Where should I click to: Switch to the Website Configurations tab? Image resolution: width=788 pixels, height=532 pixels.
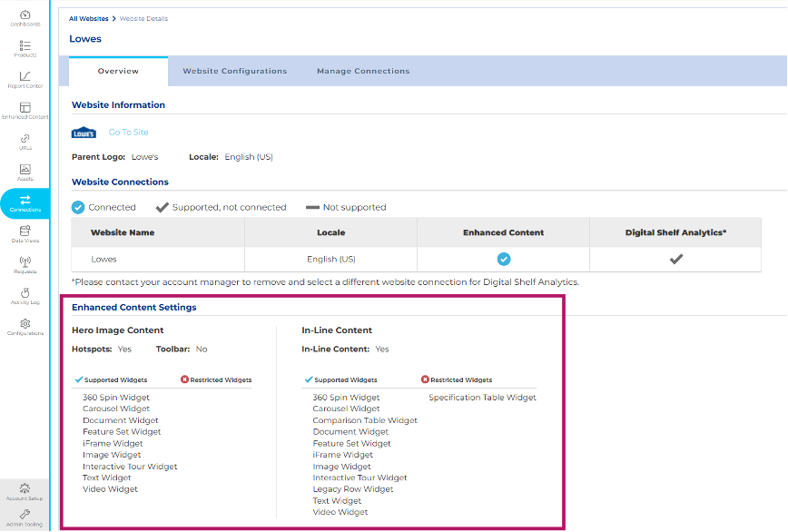pos(235,72)
